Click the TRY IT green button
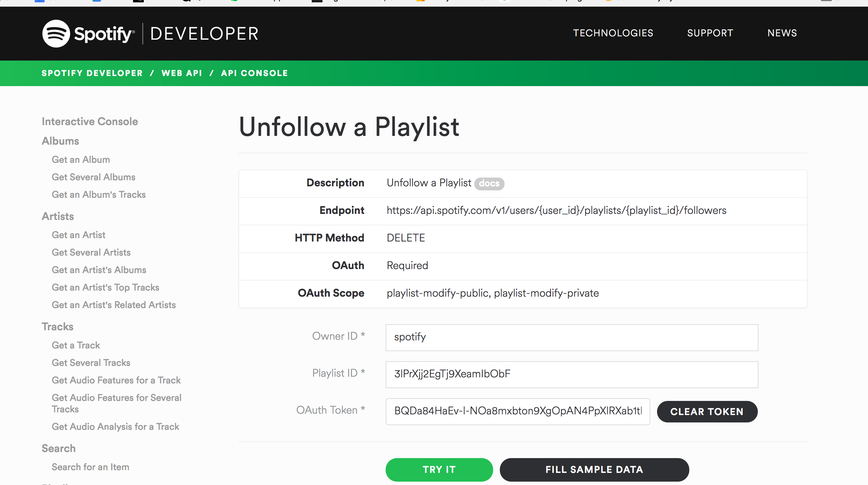The image size is (868, 485). tap(439, 470)
